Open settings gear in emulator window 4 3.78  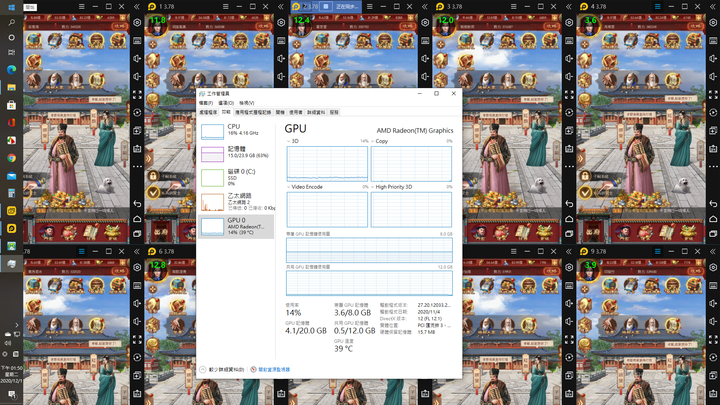tap(713, 22)
